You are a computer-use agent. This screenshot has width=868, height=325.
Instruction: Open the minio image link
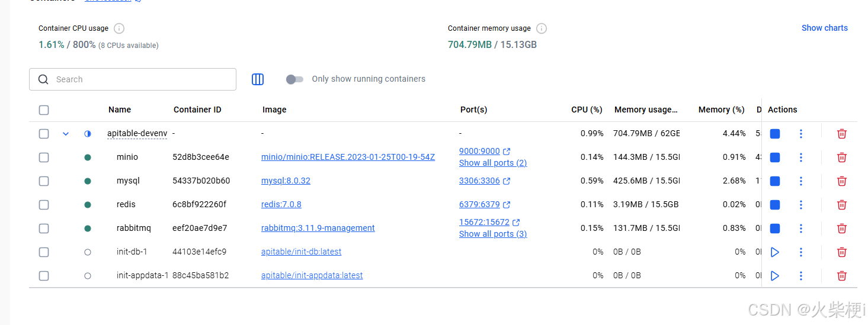click(x=348, y=157)
